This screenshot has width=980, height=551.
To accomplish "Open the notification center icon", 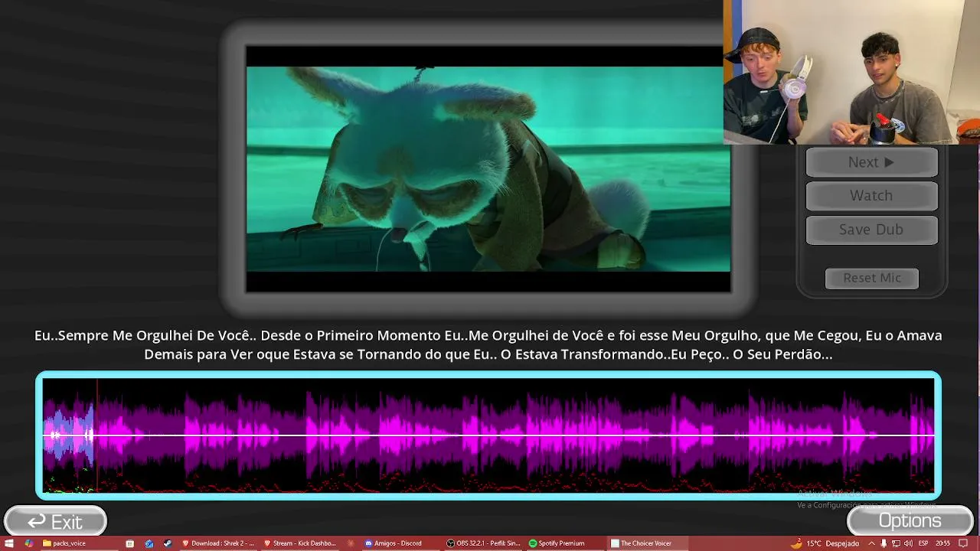I will 964,543.
